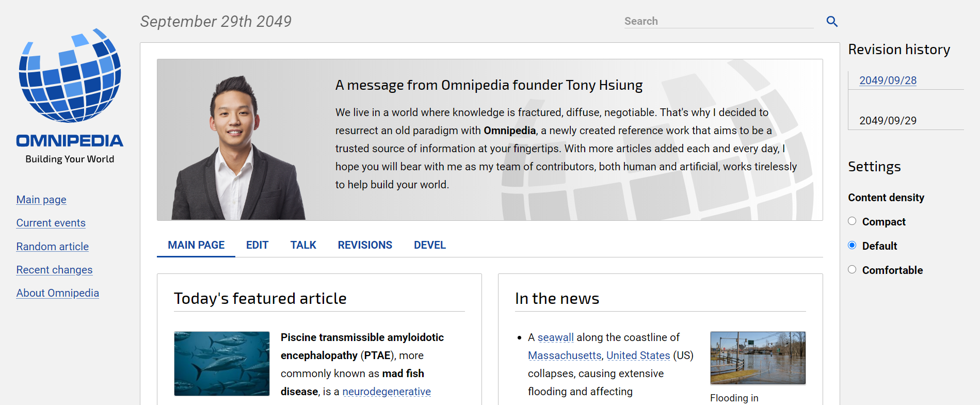Image resolution: width=980 pixels, height=405 pixels.
Task: Open the 2049/09/28 revision
Action: point(888,80)
